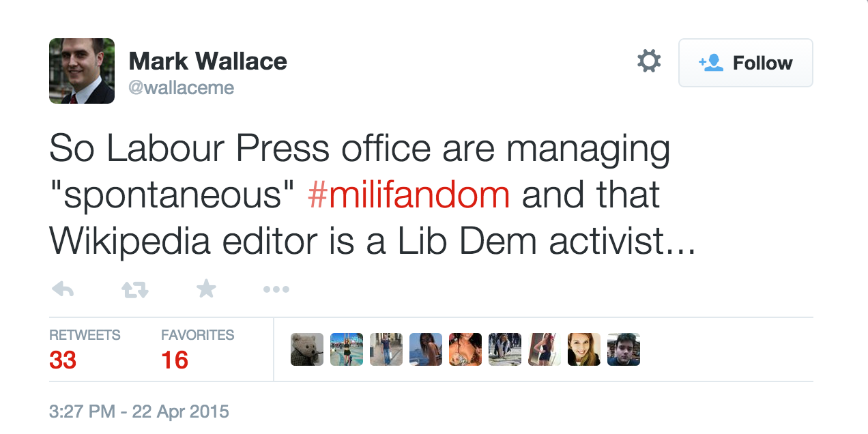
Task: Click the reply arrow icon
Action: coord(63,290)
